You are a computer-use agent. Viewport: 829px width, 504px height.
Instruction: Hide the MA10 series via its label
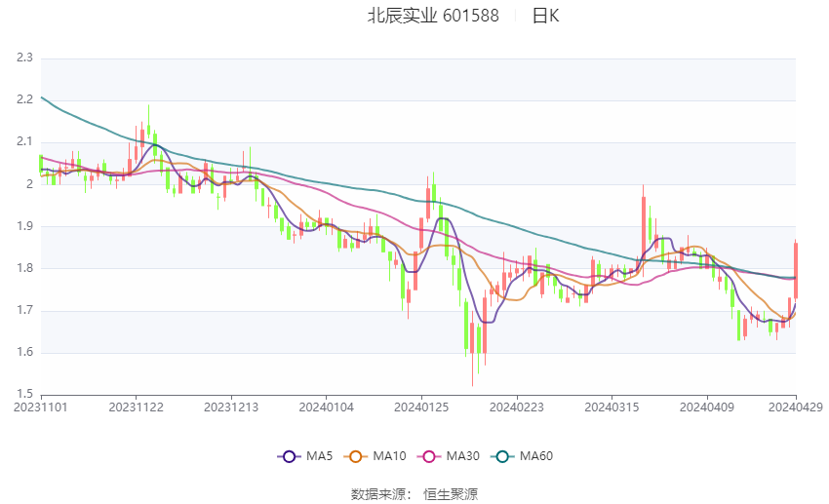tap(390, 456)
